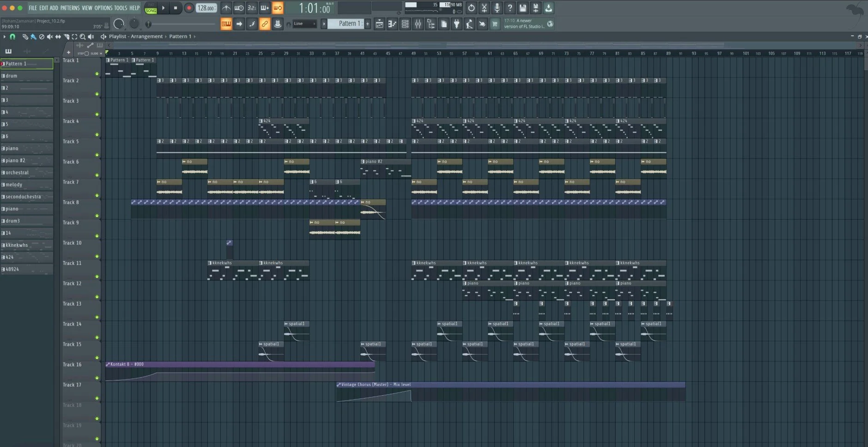This screenshot has height=447, width=868.
Task: Toggle the countdown before recording icon
Action: click(252, 8)
